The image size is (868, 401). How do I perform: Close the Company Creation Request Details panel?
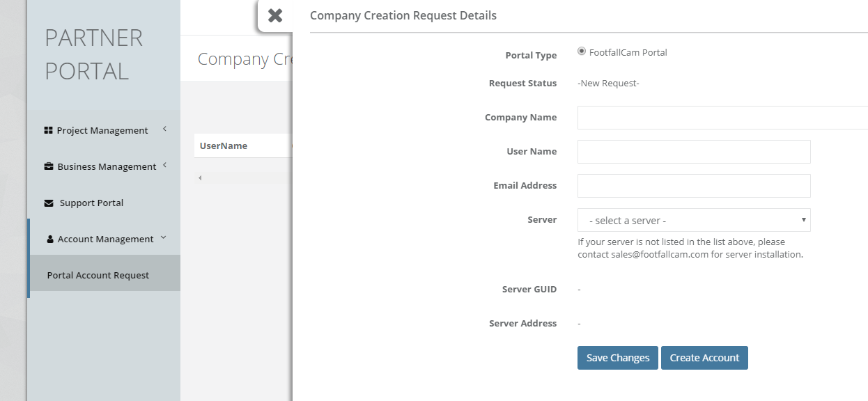click(x=275, y=15)
